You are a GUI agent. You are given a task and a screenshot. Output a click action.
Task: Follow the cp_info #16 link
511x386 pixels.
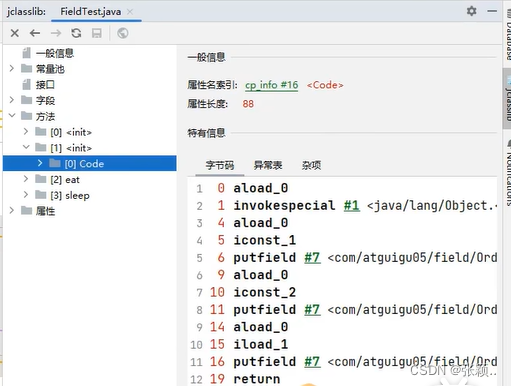tap(272, 85)
